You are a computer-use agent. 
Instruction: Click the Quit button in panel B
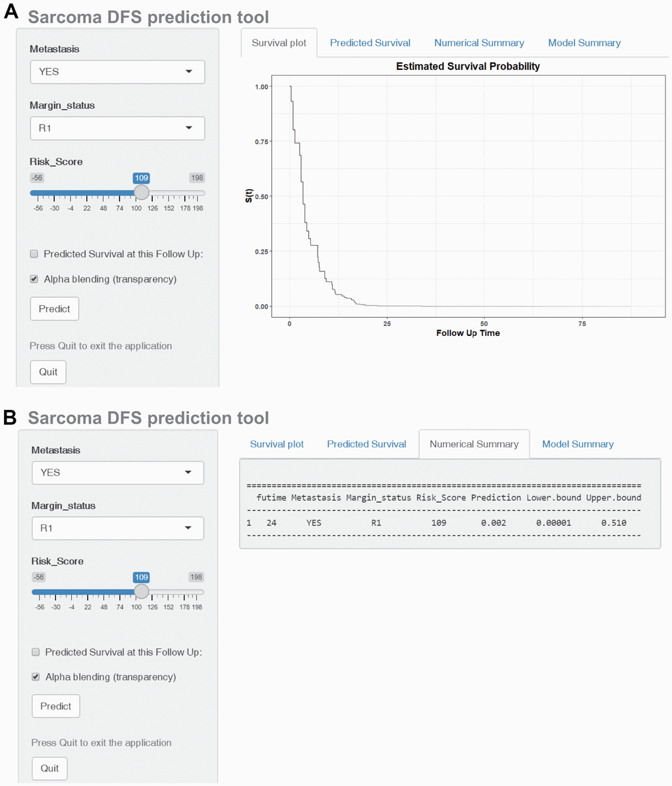49,768
